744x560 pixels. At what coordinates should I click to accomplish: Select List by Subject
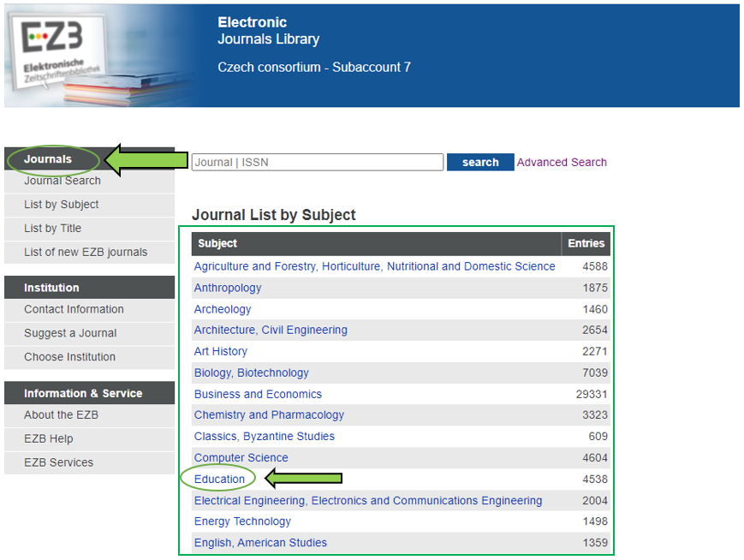(x=61, y=205)
